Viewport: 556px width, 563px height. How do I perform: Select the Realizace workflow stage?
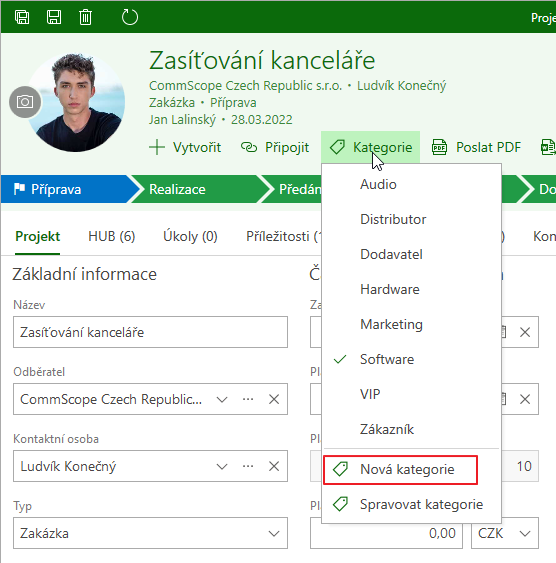click(196, 189)
